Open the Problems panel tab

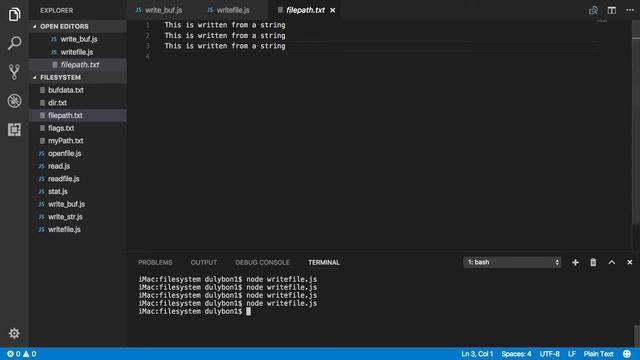point(155,262)
